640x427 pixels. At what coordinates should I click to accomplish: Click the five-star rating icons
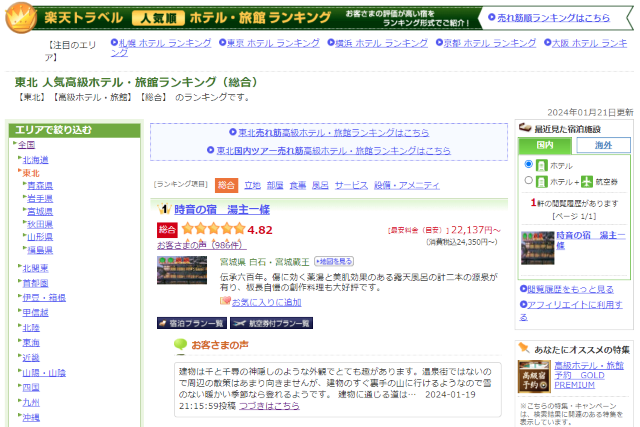[x=212, y=230]
